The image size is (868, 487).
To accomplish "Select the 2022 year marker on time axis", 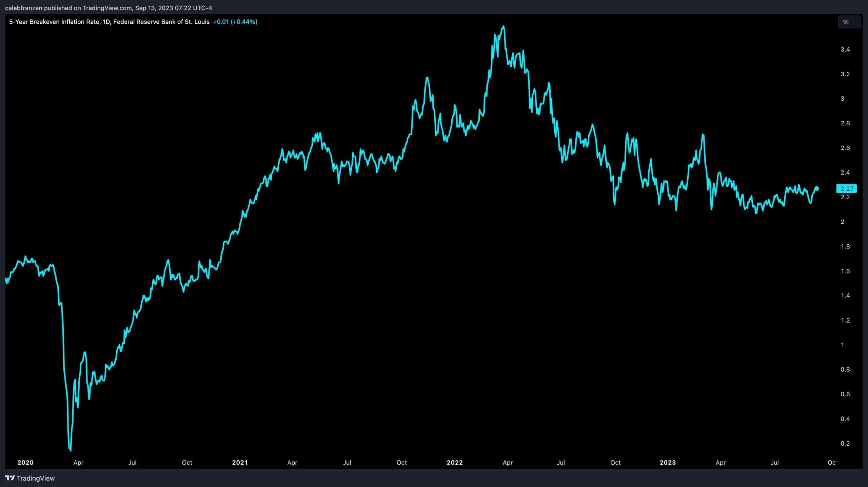I will [455, 463].
